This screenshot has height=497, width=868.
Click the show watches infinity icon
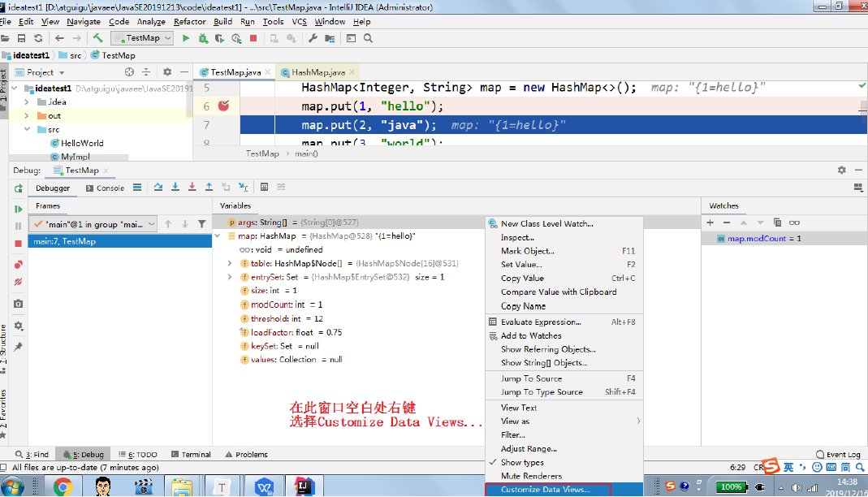coord(794,223)
